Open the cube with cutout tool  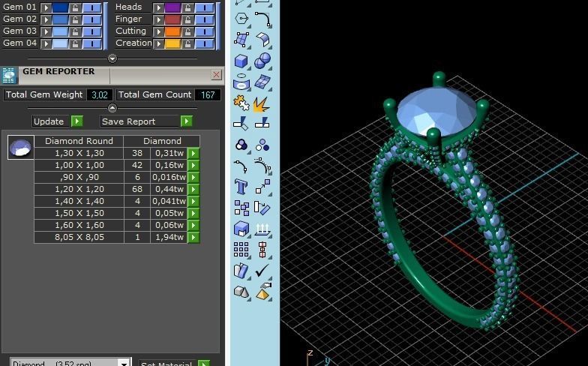[x=241, y=228]
